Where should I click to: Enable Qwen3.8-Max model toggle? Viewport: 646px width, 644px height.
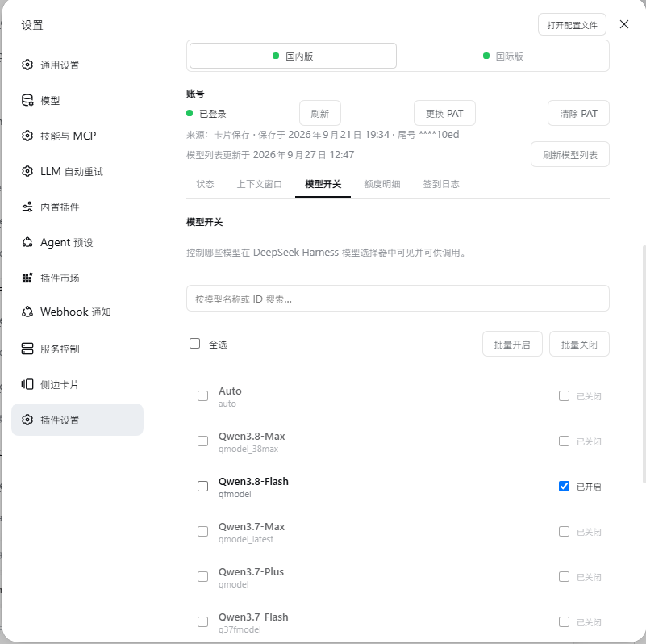point(564,441)
